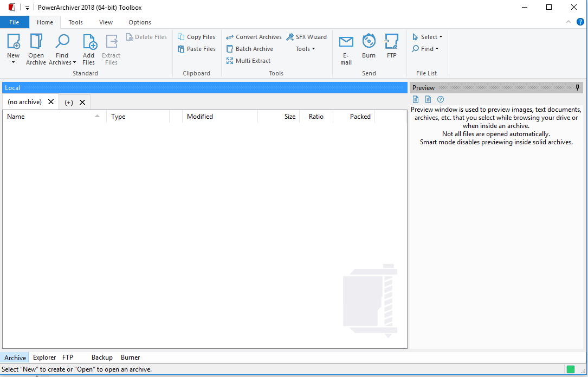Switch to the Burner bottom tab
The image size is (588, 377).
pos(130,357)
